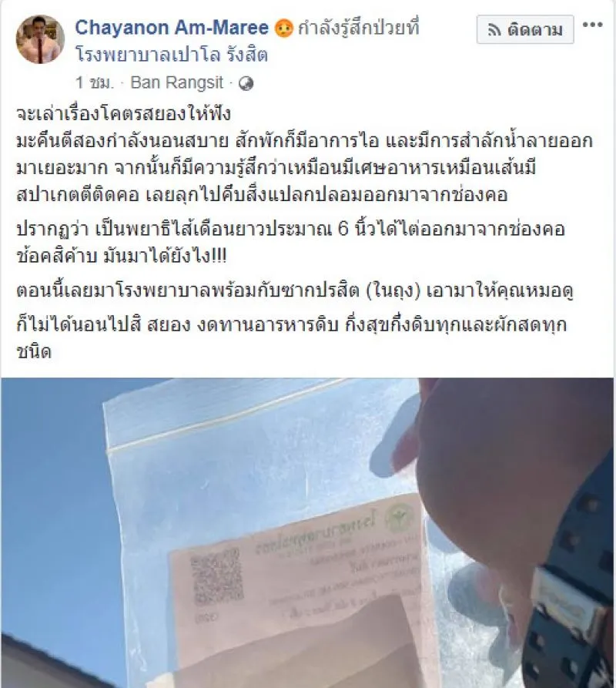
Task: Click the Chayanon Am-Maree name link
Action: pyautogui.click(x=172, y=28)
